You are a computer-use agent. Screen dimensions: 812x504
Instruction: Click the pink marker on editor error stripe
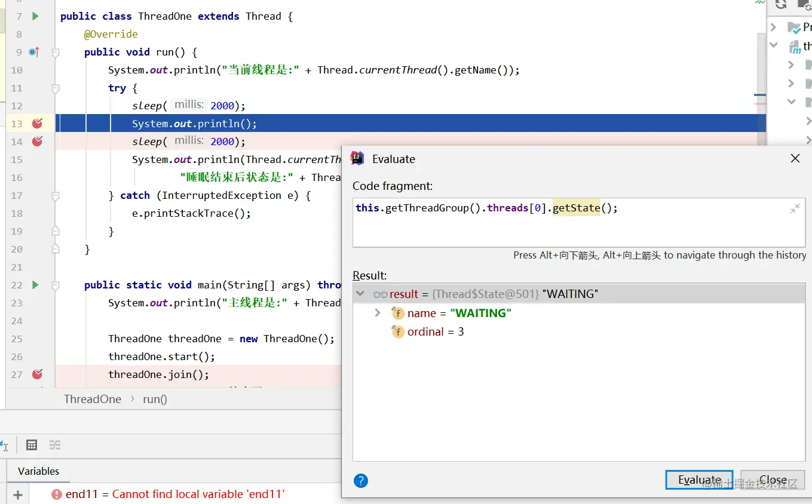[760, 104]
